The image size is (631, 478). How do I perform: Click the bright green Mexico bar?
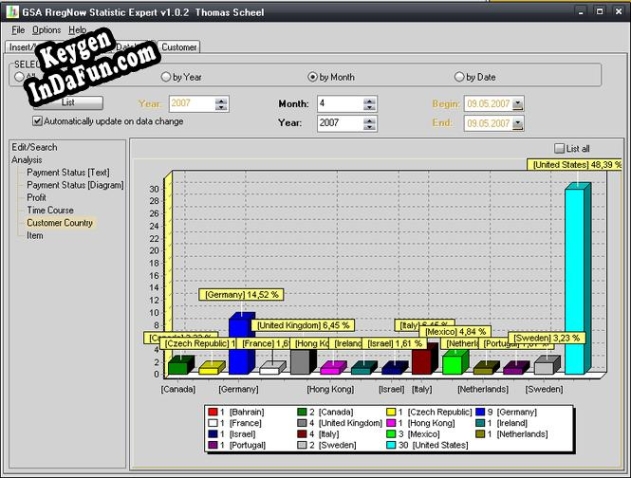pyautogui.click(x=452, y=364)
